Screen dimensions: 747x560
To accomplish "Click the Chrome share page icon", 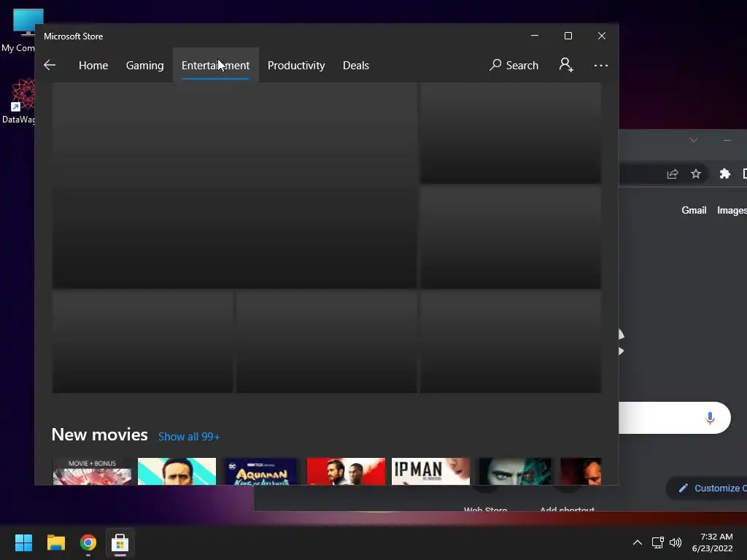I will (672, 174).
